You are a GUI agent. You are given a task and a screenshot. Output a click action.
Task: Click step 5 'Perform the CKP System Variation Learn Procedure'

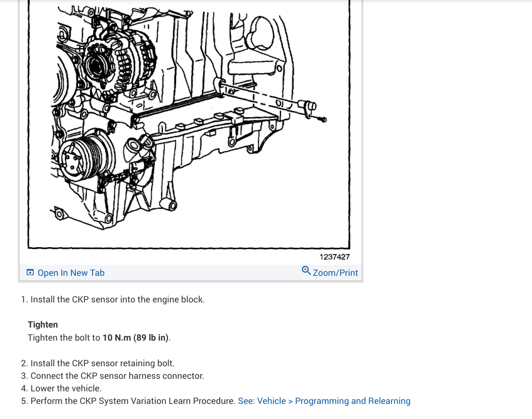(x=128, y=401)
